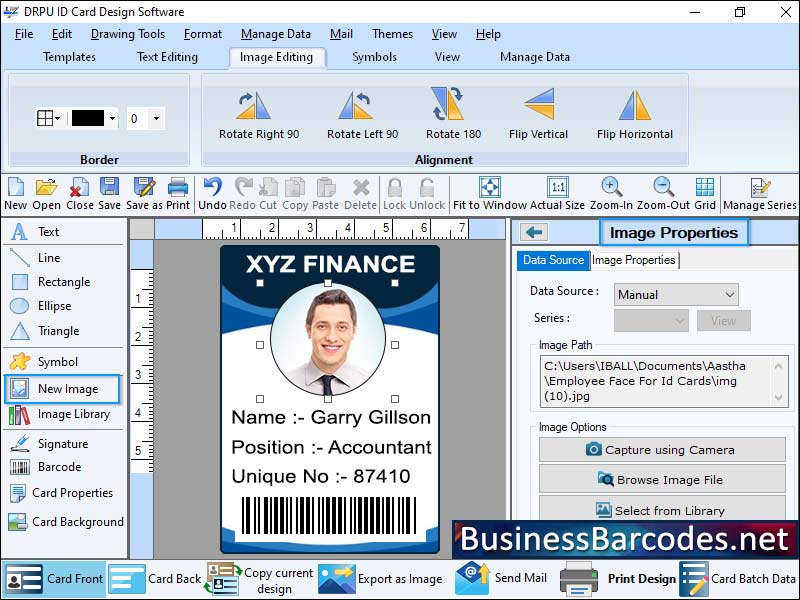Open the Drawing Tools menu
This screenshot has width=800, height=600.
[128, 34]
